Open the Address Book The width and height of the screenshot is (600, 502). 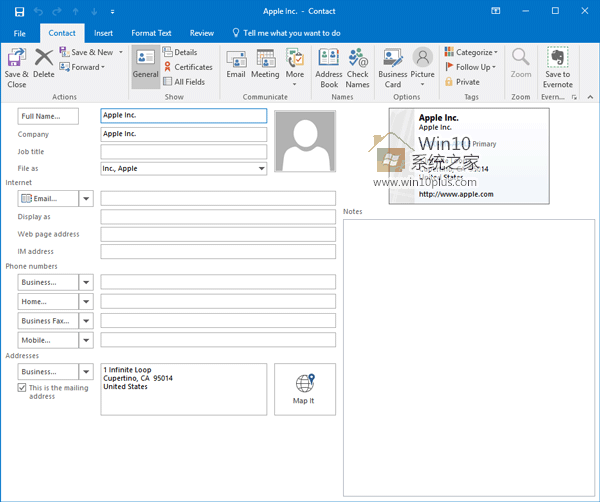(x=329, y=68)
